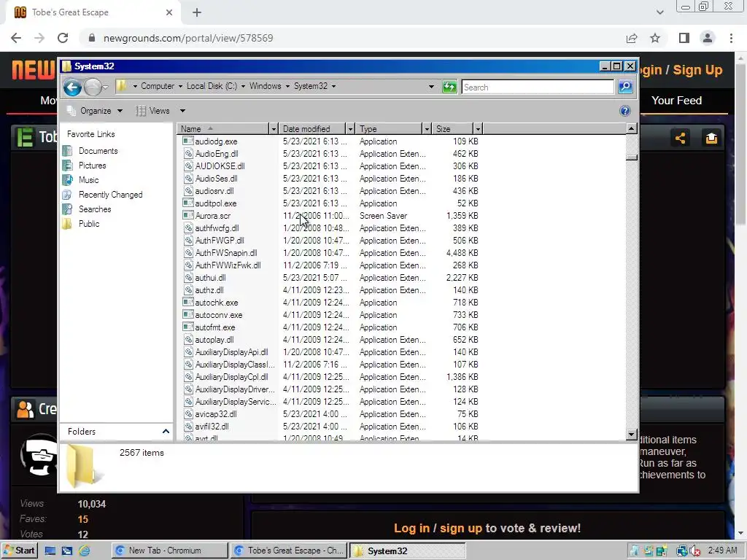Open the Searches favorite link

click(95, 209)
